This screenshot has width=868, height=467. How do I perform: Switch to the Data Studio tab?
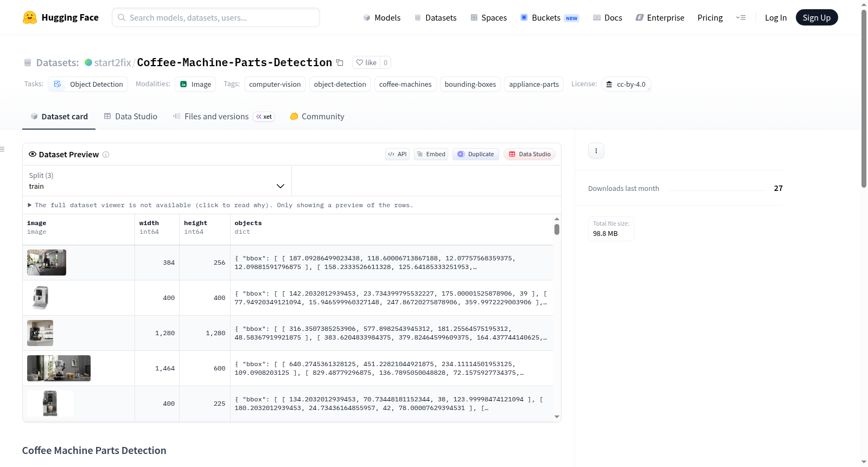(x=131, y=117)
